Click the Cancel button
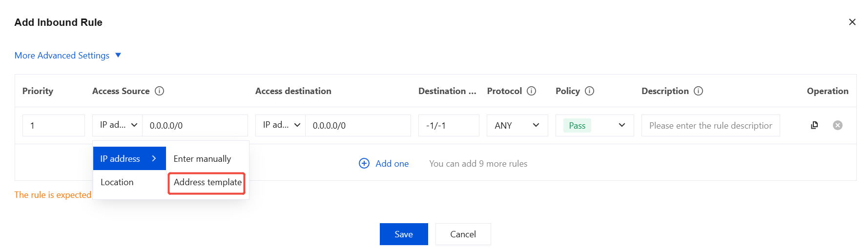This screenshot has width=868, height=249. (x=463, y=234)
